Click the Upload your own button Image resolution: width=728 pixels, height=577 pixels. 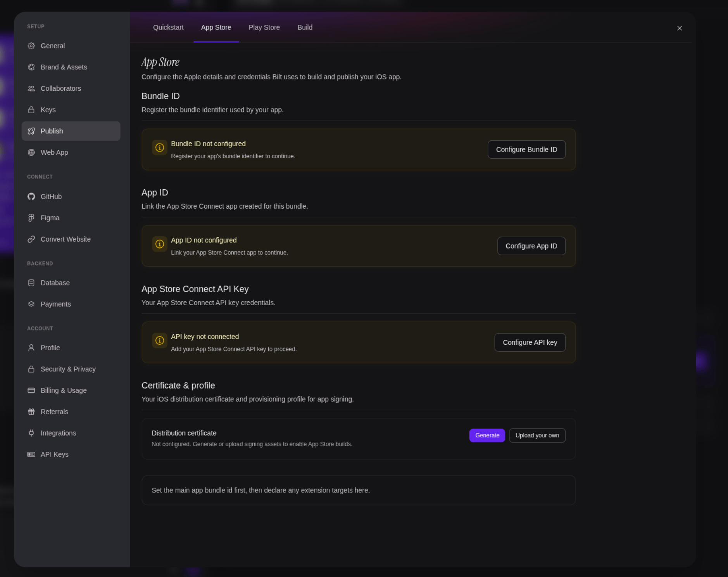click(x=537, y=435)
